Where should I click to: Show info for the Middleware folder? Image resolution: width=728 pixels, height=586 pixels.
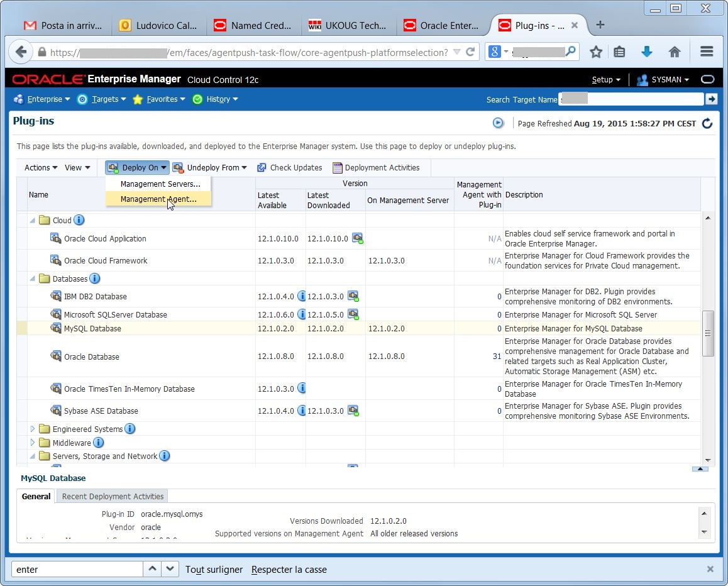click(x=99, y=443)
